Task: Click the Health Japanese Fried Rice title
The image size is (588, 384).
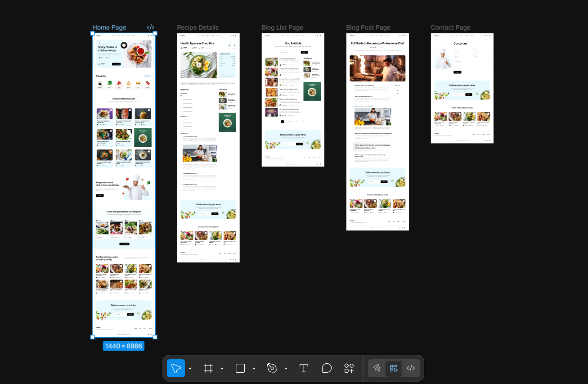Action: click(197, 43)
